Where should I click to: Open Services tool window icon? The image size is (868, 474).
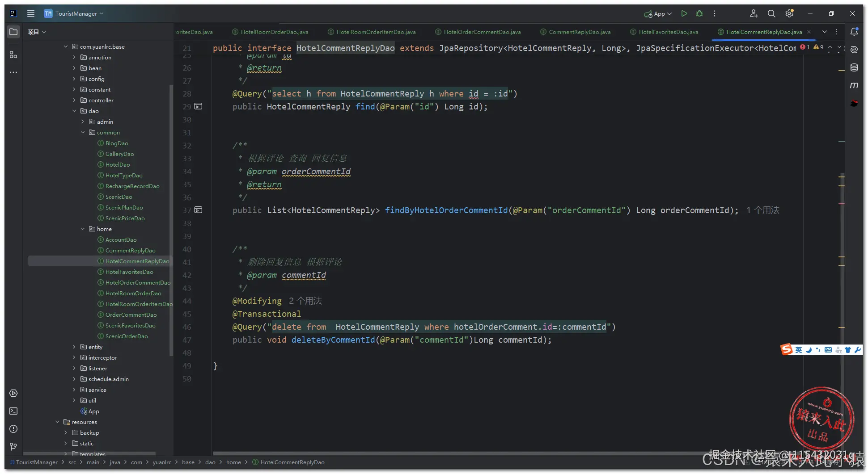click(x=13, y=393)
